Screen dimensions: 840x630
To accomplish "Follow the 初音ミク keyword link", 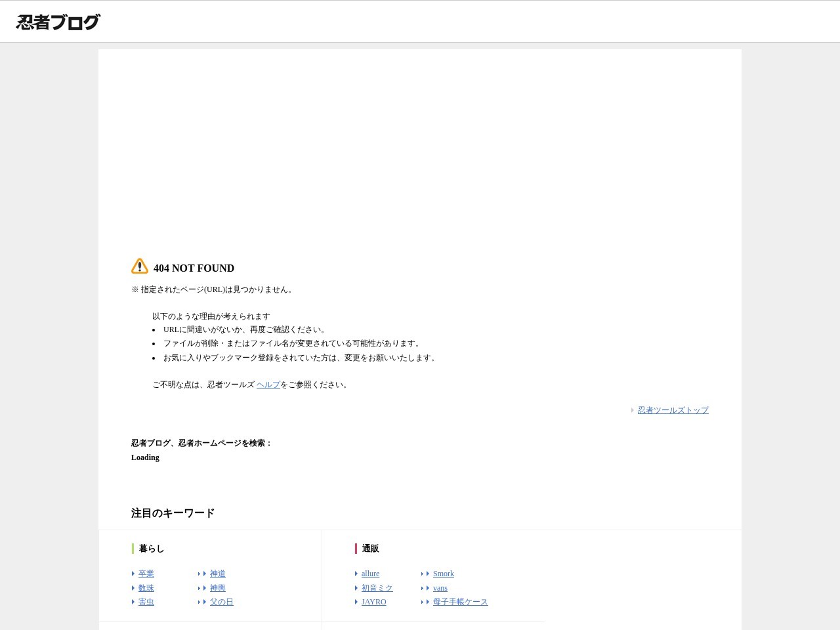I will click(377, 588).
